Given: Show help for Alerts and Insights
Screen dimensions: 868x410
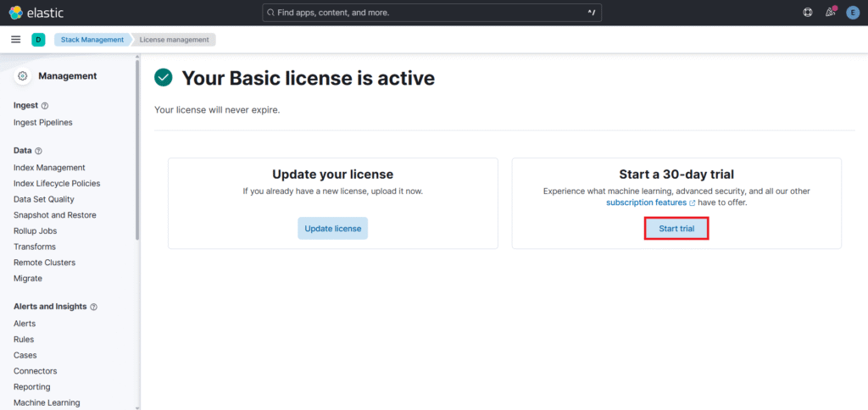Looking at the screenshot, I should (93, 307).
